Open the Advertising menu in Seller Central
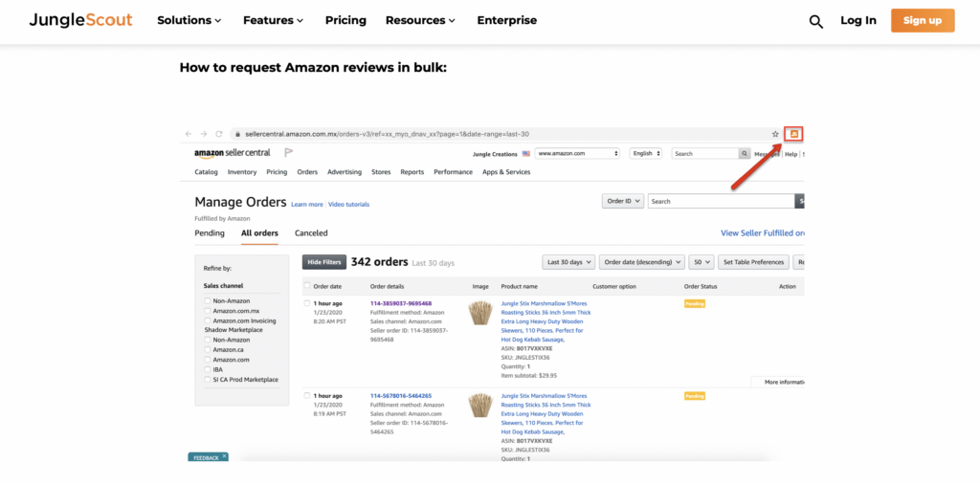This screenshot has width=980, height=485. tap(345, 172)
